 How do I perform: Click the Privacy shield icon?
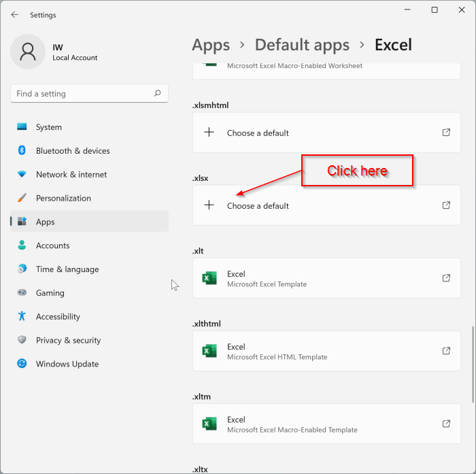[22, 340]
